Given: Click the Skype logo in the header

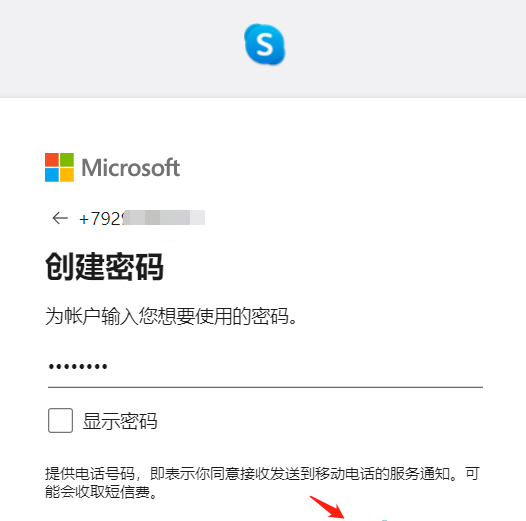Looking at the screenshot, I should click(265, 44).
